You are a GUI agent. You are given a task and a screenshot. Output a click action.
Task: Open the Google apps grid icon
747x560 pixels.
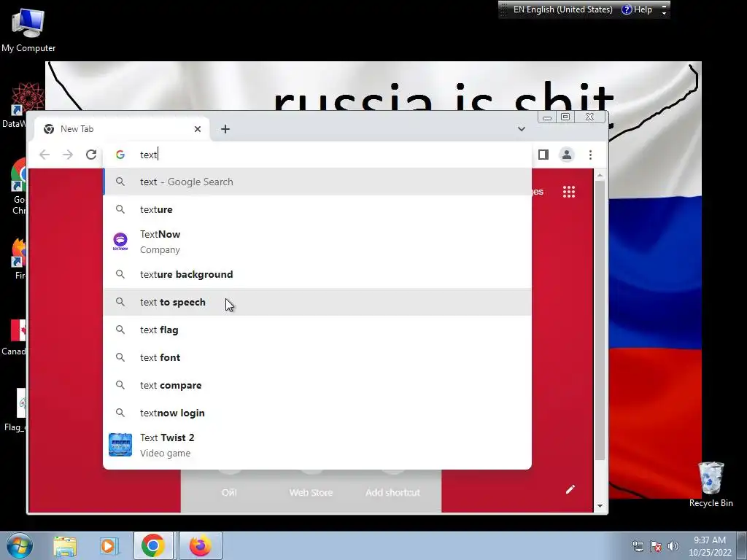tap(569, 192)
